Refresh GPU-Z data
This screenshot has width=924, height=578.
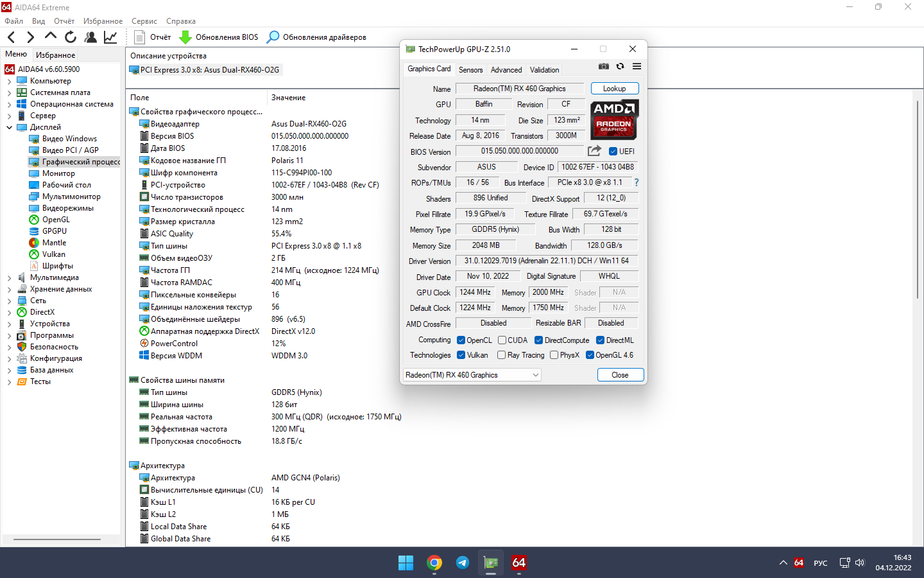pyautogui.click(x=620, y=66)
